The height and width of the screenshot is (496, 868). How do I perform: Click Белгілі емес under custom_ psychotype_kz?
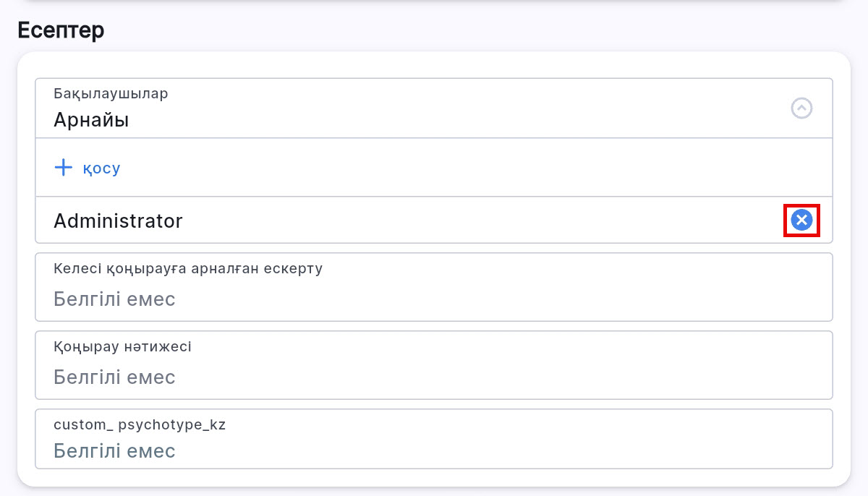[114, 451]
